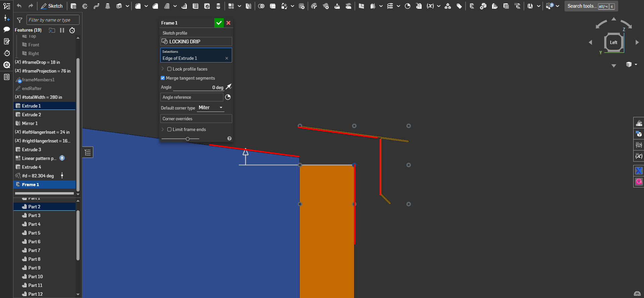This screenshot has height=298, width=644.
Task: Select Part 10 in the parts list
Action: point(45,276)
